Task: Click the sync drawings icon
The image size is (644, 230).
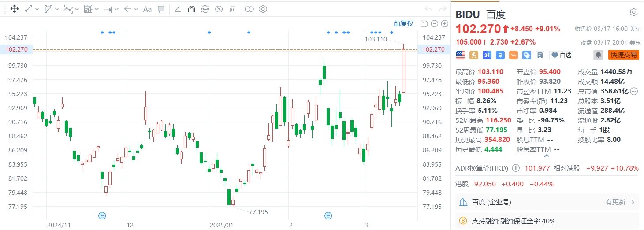Action: [205, 9]
